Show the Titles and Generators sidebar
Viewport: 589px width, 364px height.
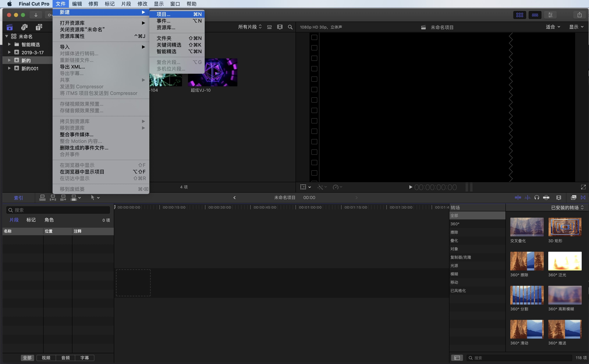[x=39, y=27]
